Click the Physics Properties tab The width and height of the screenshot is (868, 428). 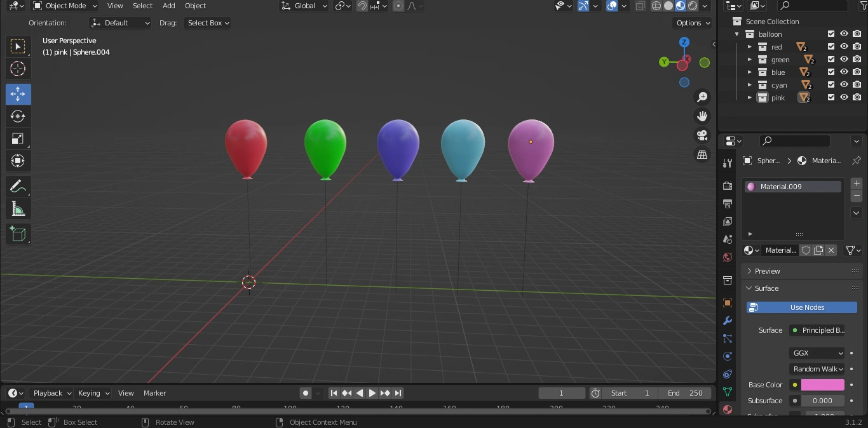click(727, 356)
